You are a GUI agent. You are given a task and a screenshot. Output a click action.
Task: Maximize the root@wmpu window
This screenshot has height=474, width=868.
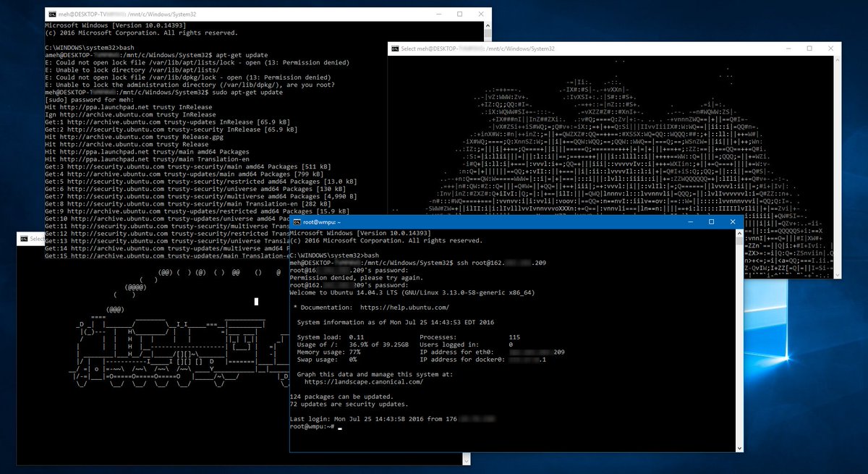click(x=711, y=222)
